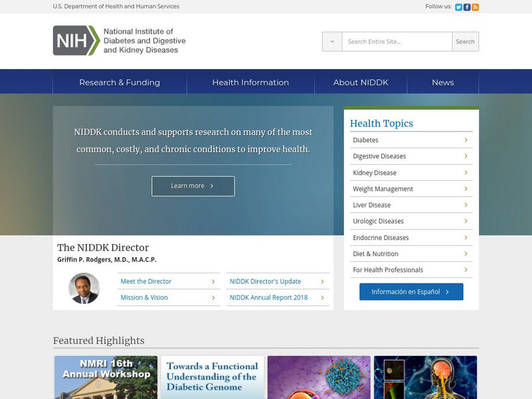Open the Health Information menu
532x399 pixels.
click(x=251, y=82)
